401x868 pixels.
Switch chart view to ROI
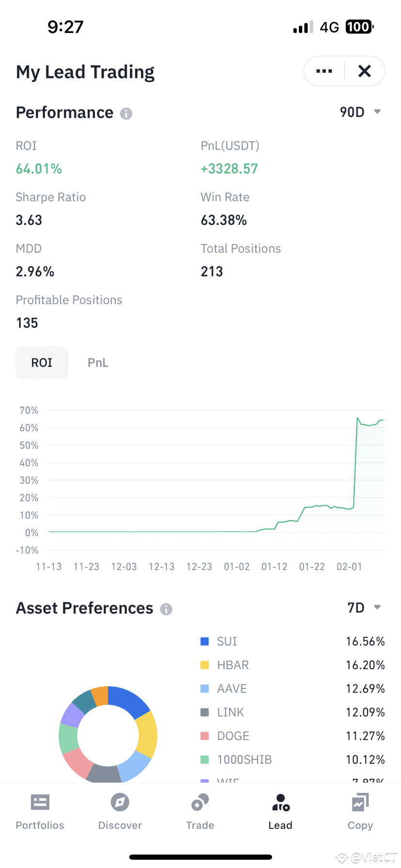42,362
